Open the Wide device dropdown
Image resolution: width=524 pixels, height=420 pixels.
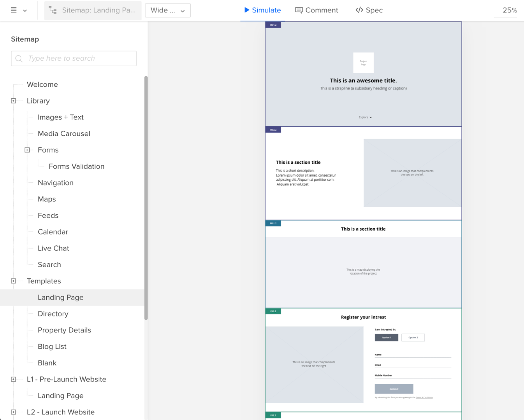(168, 10)
